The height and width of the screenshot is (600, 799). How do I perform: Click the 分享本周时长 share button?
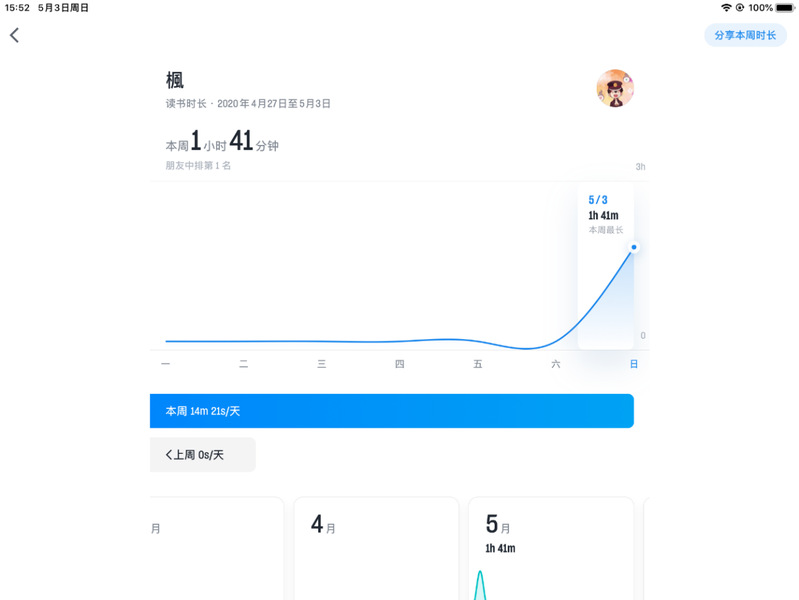(x=745, y=35)
